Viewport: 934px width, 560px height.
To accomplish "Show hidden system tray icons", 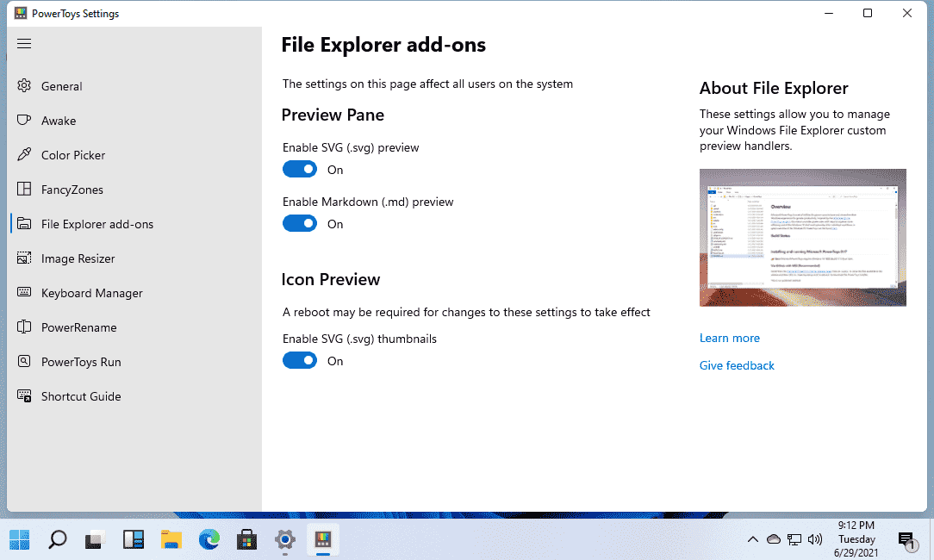I will (753, 539).
